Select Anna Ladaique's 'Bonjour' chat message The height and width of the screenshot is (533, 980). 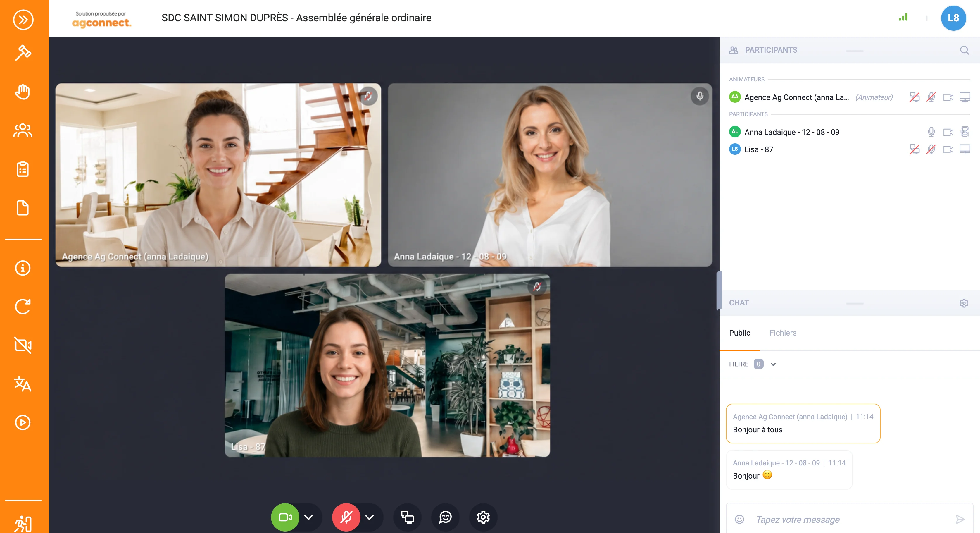pos(789,470)
